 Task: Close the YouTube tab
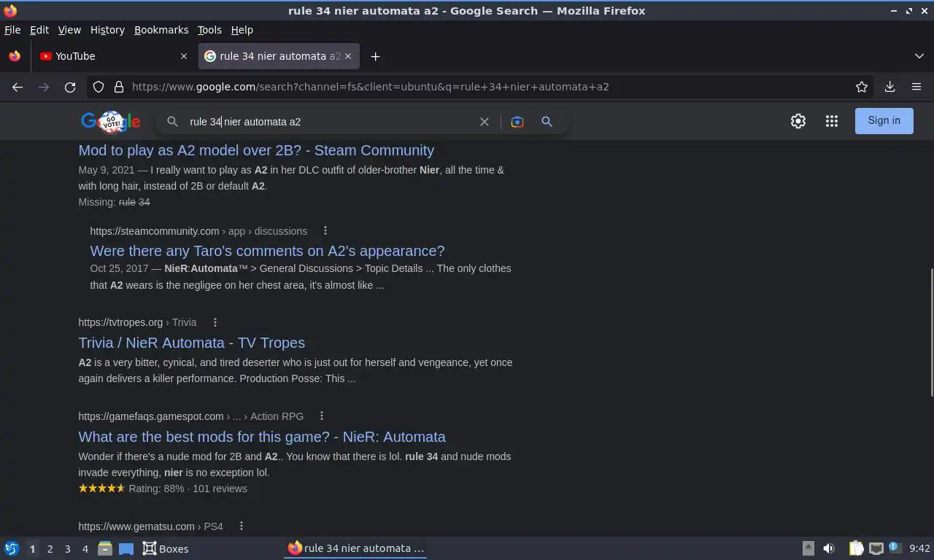(x=184, y=56)
